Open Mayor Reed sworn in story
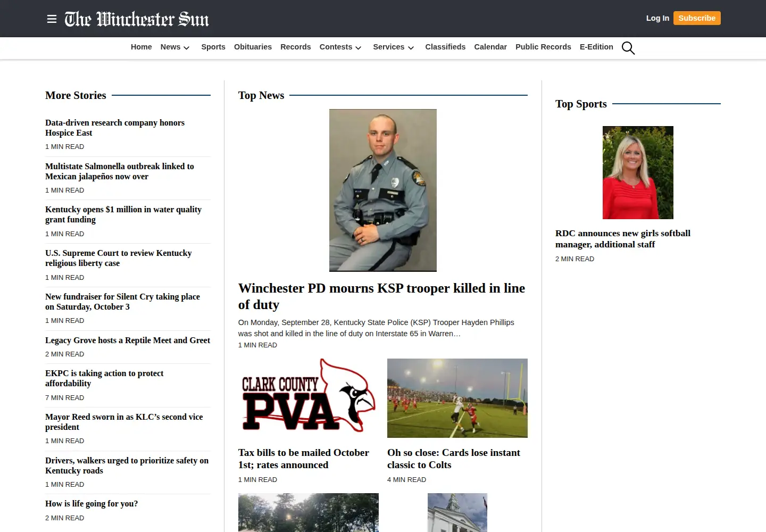The width and height of the screenshot is (766, 532). [124, 422]
